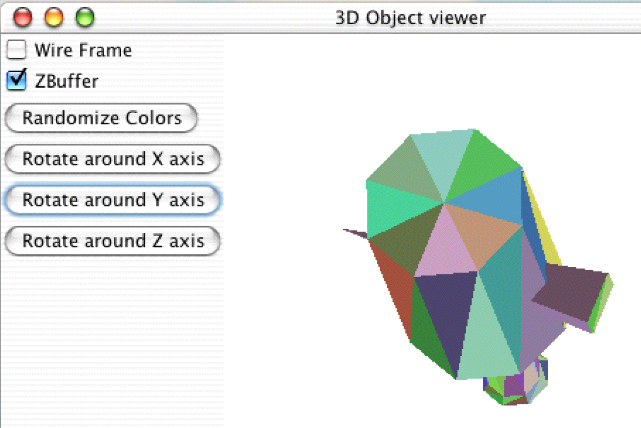Viewport: 641px width, 428px height.
Task: Rotate the object around Y axis
Action: 112,200
